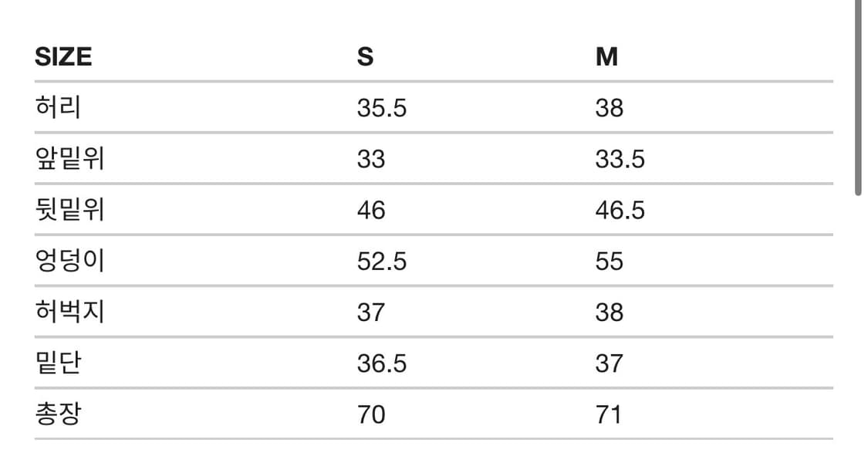Image resolution: width=868 pixels, height=473 pixels.
Task: Select the M size column header
Action: pos(607,56)
